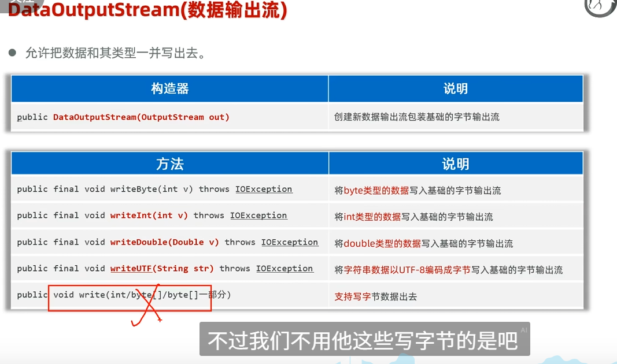Image resolution: width=617 pixels, height=364 pixels.
Task: Click the description 支持写字节数据出去
Action: pyautogui.click(x=375, y=297)
